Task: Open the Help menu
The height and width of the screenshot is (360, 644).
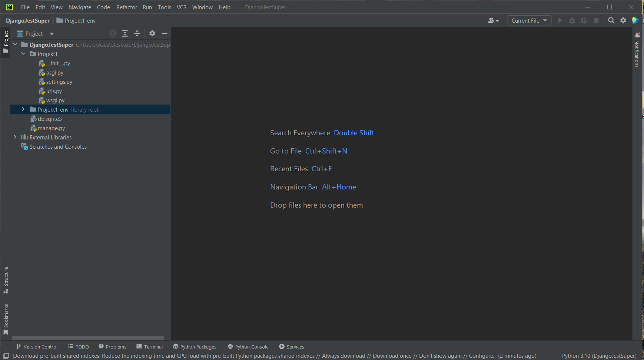Action: (225, 7)
